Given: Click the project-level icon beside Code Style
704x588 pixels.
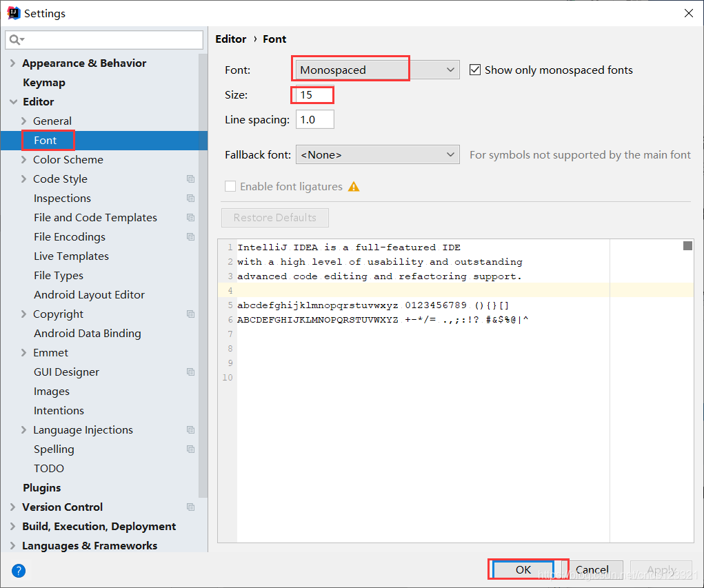Looking at the screenshot, I should pos(191,179).
